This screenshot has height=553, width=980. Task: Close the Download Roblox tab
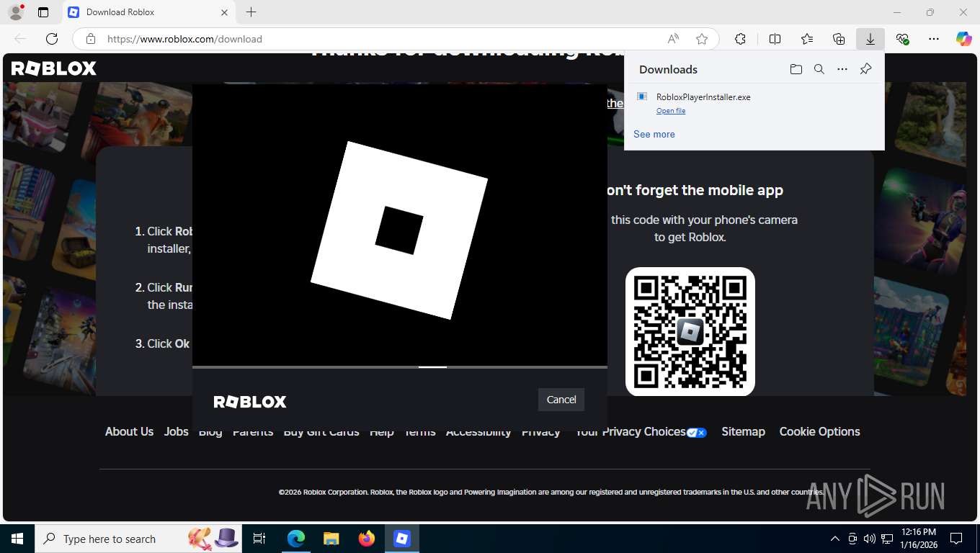(224, 12)
